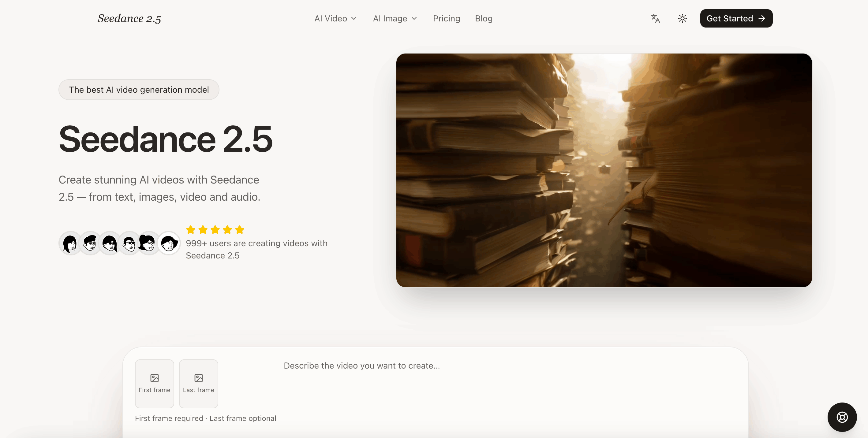Click the Seedance 2.5 logo in header
The height and width of the screenshot is (438, 868).
[129, 19]
